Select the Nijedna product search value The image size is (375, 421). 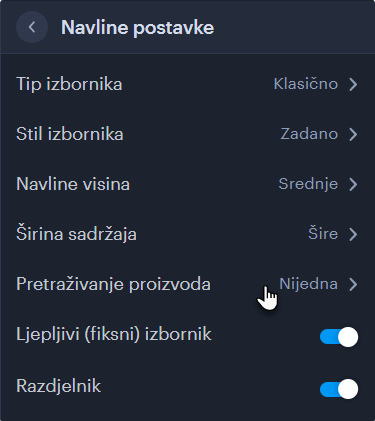pyautogui.click(x=308, y=284)
